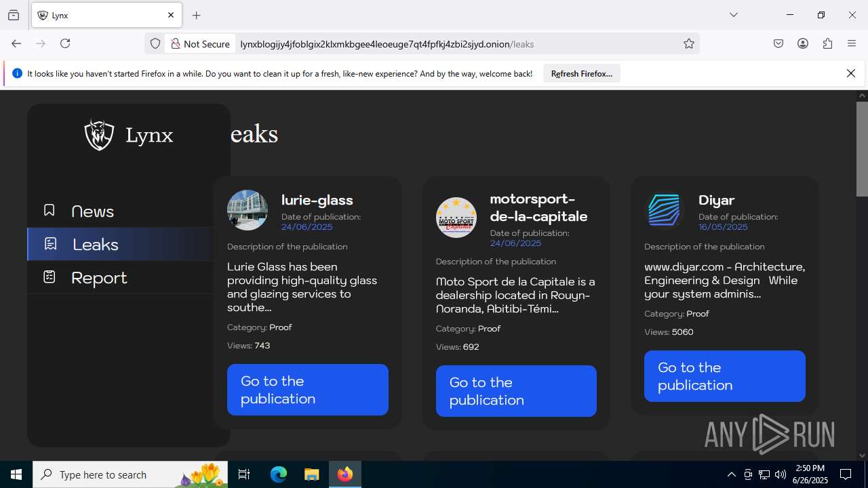Select the Lynx browser tab
Viewport: 868px width, 488px height.
pyautogui.click(x=106, y=15)
